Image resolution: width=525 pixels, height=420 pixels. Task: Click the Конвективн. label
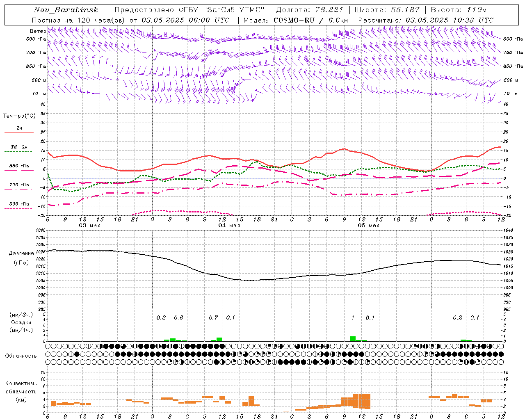click(x=21, y=383)
